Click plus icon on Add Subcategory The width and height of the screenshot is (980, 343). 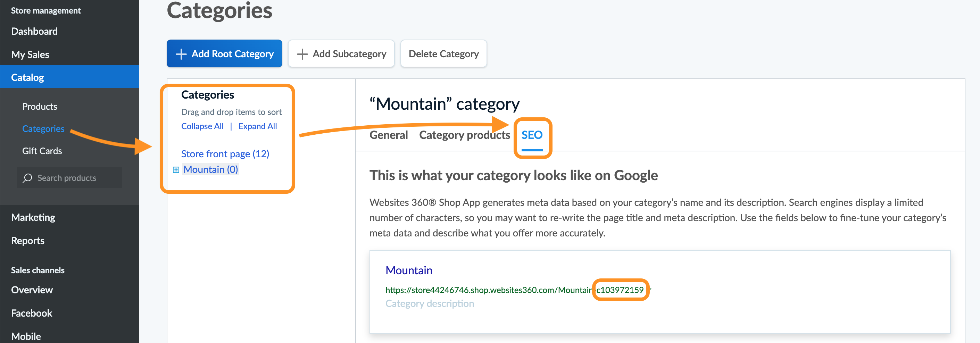tap(302, 54)
